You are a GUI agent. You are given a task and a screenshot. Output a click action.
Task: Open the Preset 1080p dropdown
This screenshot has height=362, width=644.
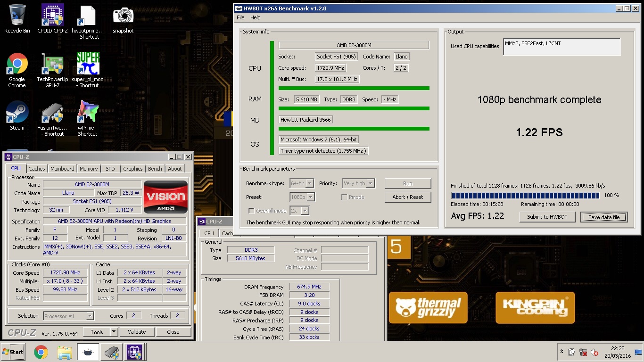pyautogui.click(x=302, y=197)
